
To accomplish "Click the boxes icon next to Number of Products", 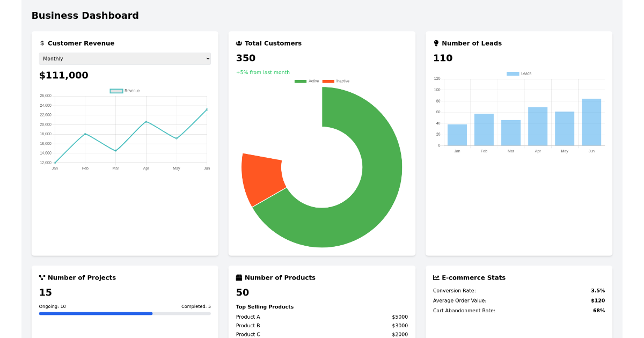I will coord(238,277).
